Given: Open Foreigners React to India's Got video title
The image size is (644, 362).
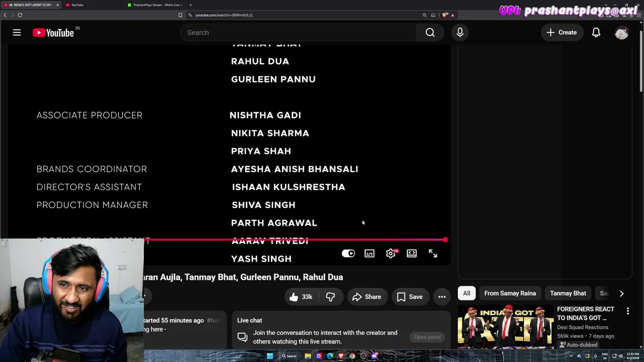Looking at the screenshot, I should 586,314.
